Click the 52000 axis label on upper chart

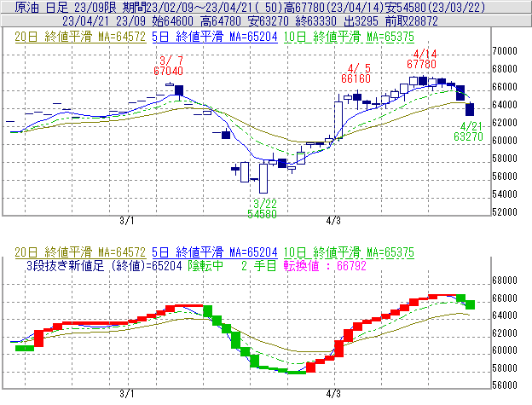pos(505,212)
